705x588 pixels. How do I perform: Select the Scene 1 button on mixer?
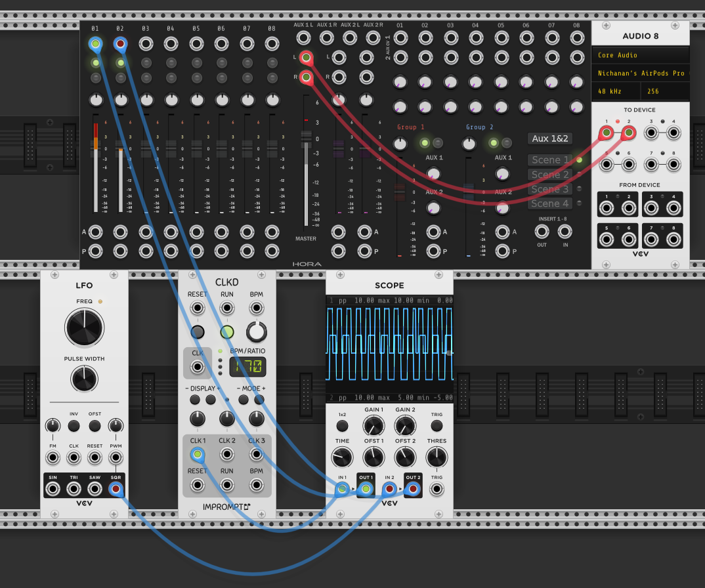click(x=550, y=160)
